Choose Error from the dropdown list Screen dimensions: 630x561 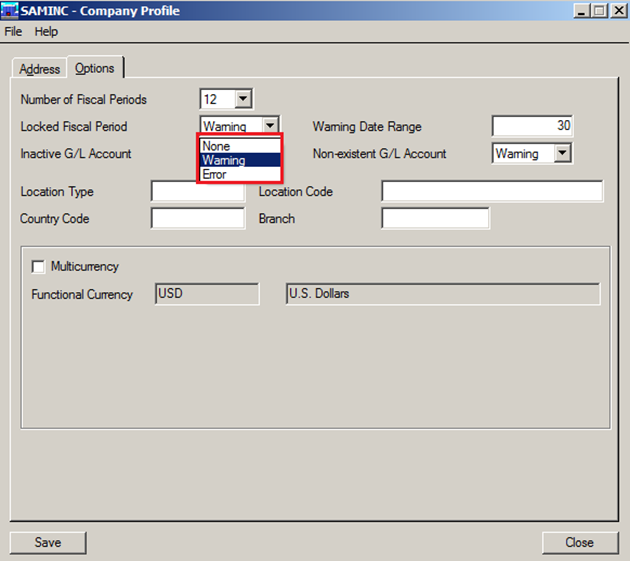tap(239, 174)
